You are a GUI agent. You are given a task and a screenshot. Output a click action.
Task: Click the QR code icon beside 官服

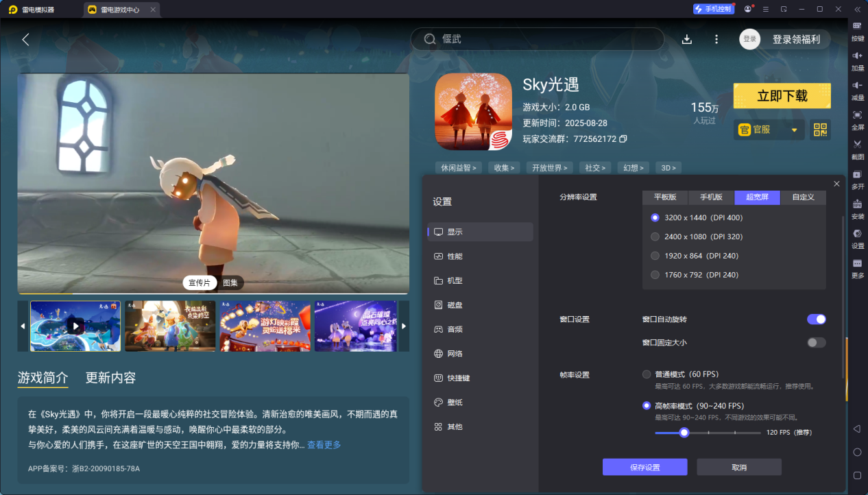point(821,130)
